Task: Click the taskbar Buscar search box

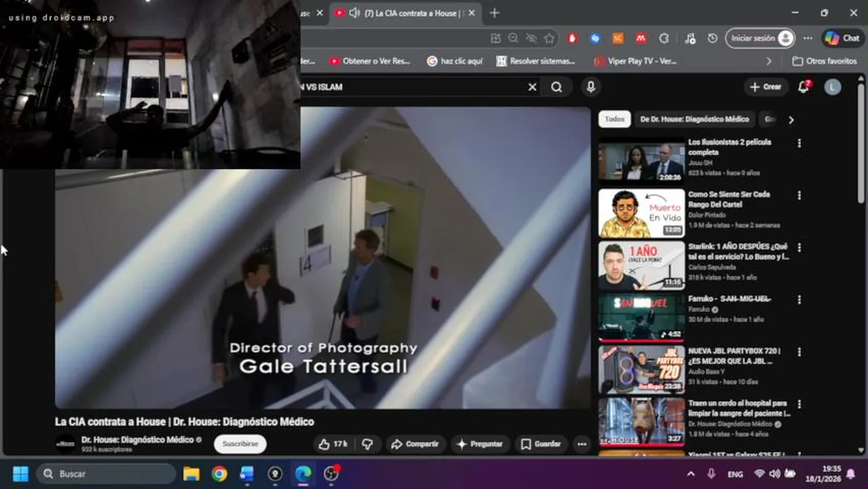Action: [x=105, y=473]
